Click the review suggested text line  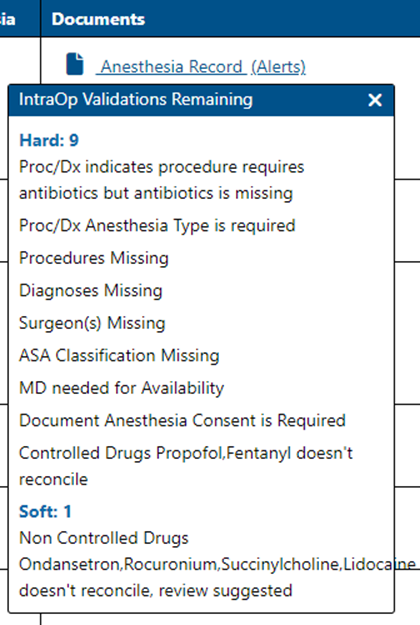(156, 591)
